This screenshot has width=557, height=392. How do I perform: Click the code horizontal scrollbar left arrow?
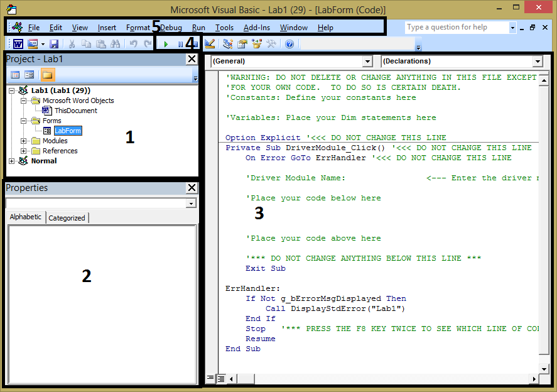point(231,379)
